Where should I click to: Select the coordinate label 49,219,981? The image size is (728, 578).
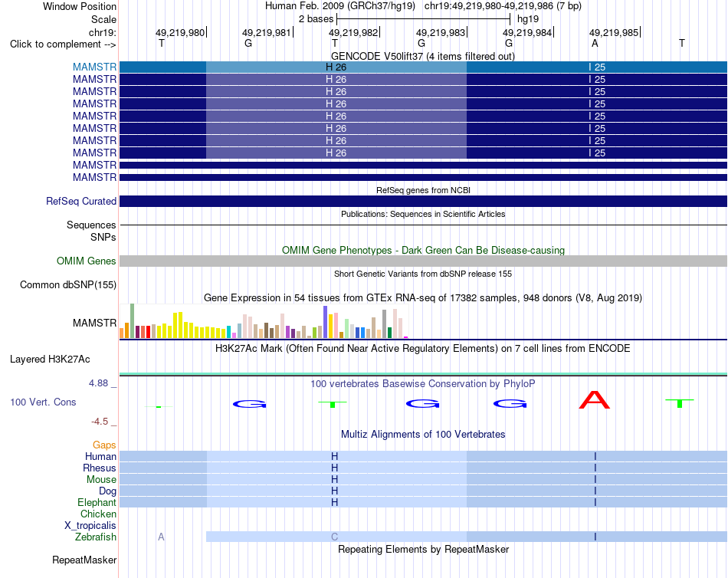point(267,32)
